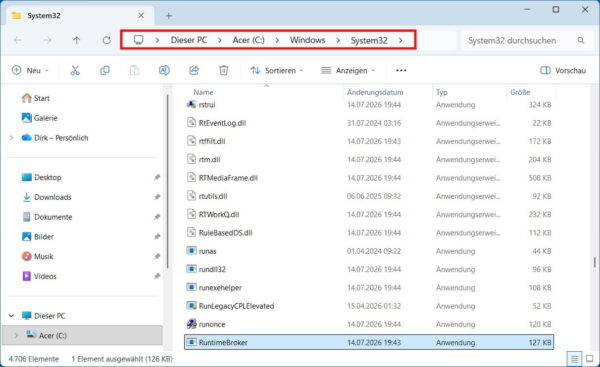This screenshot has height=367, width=600.
Task: Expand chevron after System32 in address bar
Action: [400, 40]
